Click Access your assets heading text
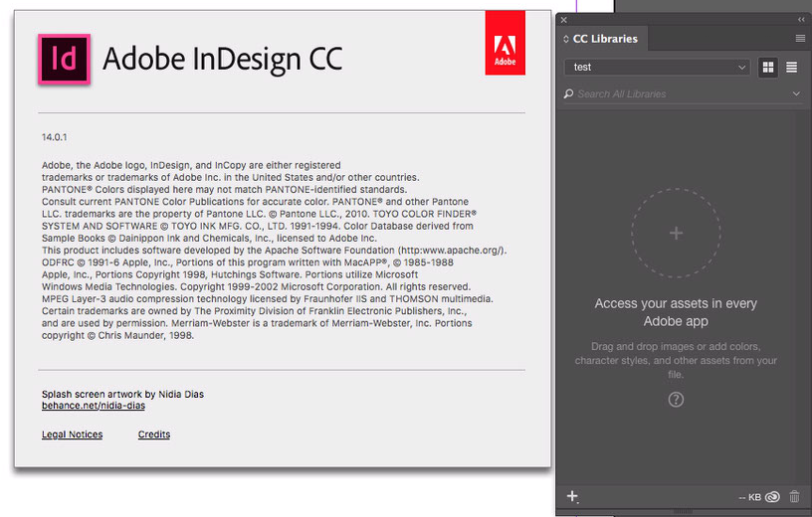This screenshot has width=812, height=517. coord(676,312)
